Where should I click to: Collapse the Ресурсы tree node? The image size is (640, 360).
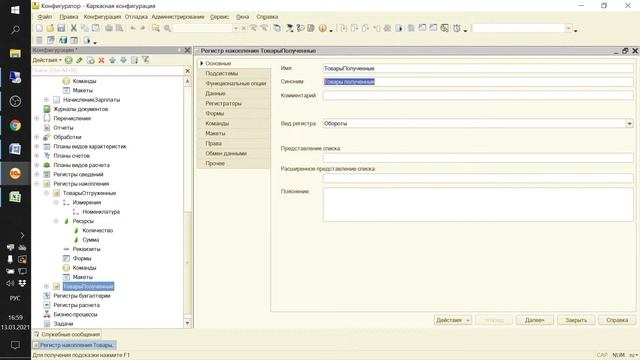pyautogui.click(x=56, y=221)
